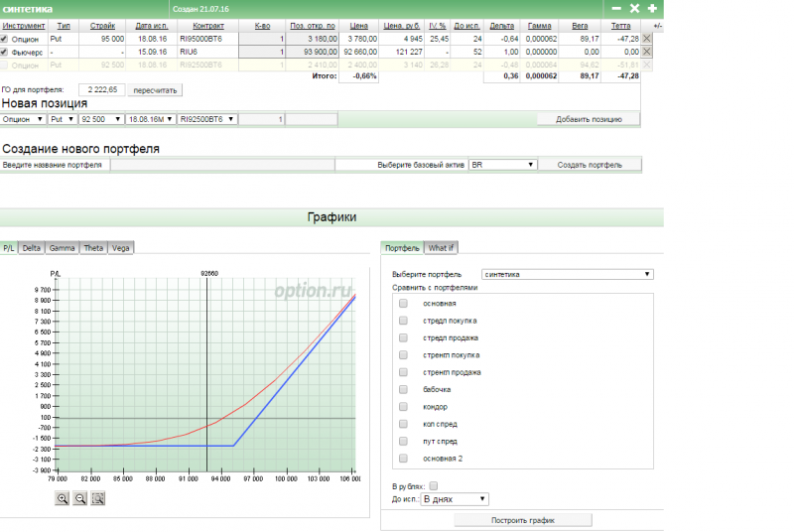Uncheck the Опцион Put 95 000 row
The height and width of the screenshot is (532, 794).
click(5, 39)
